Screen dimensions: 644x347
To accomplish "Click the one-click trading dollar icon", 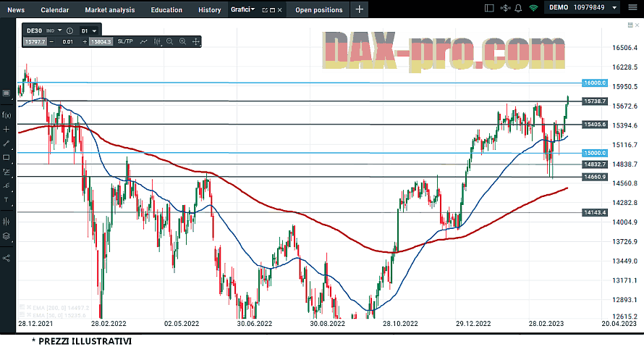I will click(x=505, y=8).
